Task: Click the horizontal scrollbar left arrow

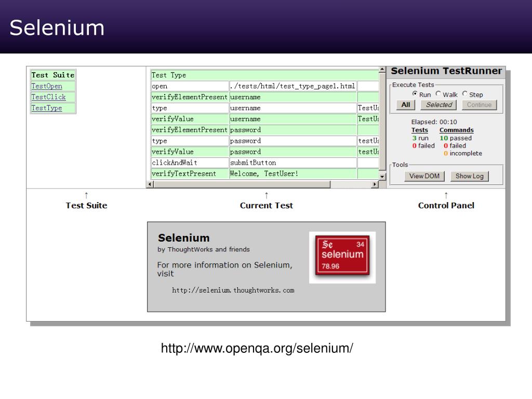Action: coord(150,184)
